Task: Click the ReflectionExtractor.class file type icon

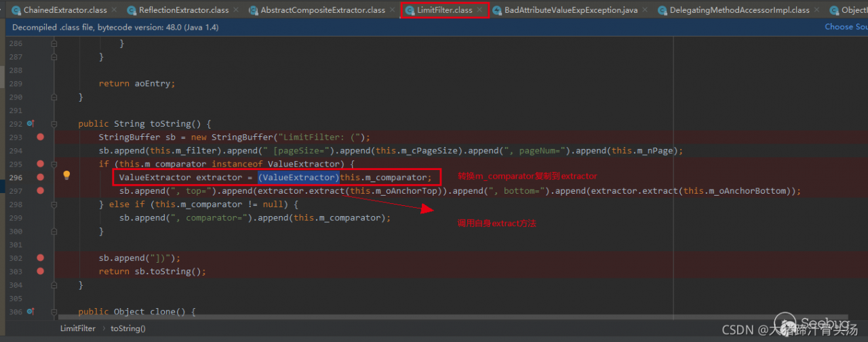Action: point(131,10)
